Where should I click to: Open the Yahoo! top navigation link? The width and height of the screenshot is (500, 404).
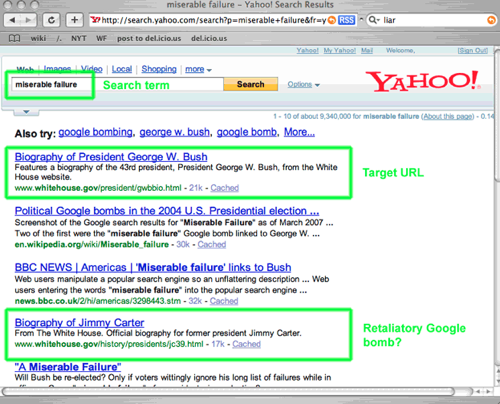tap(307, 50)
